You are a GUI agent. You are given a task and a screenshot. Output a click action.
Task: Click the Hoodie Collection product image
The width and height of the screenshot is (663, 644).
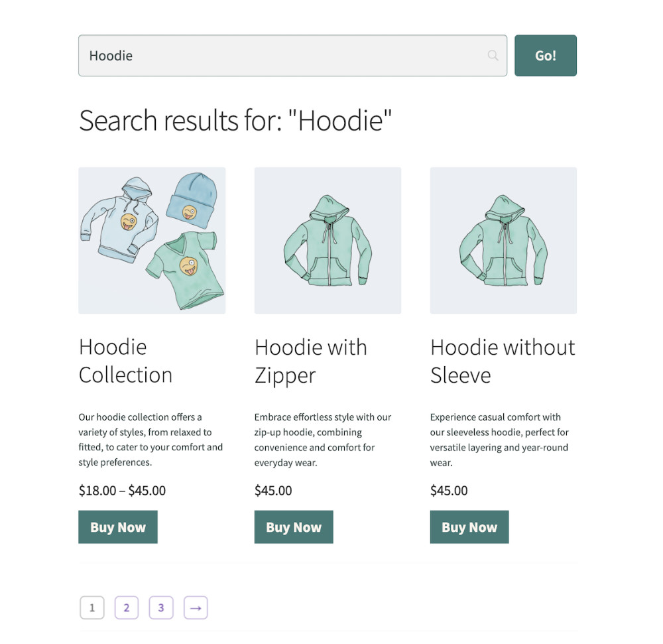(152, 240)
